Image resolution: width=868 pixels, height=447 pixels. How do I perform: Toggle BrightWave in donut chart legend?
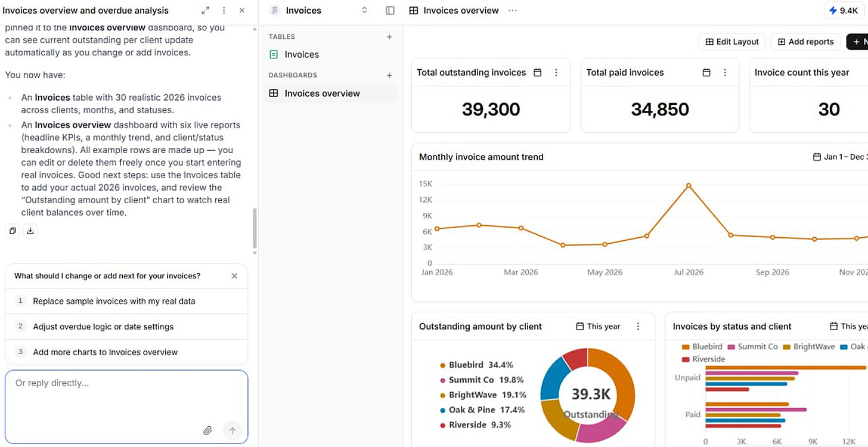point(483,395)
